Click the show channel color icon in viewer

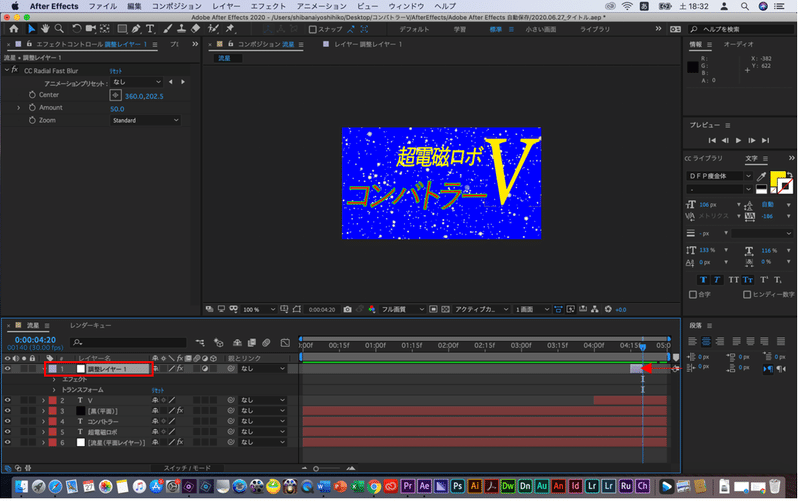371,310
